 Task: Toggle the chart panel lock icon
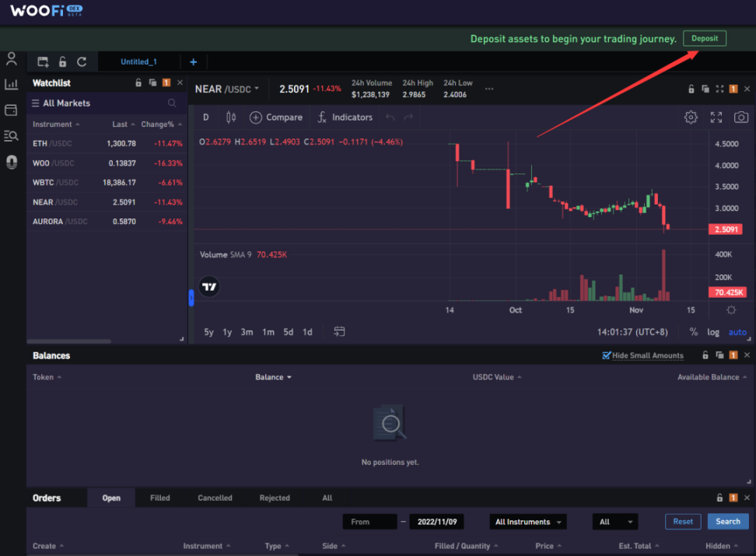click(x=691, y=89)
